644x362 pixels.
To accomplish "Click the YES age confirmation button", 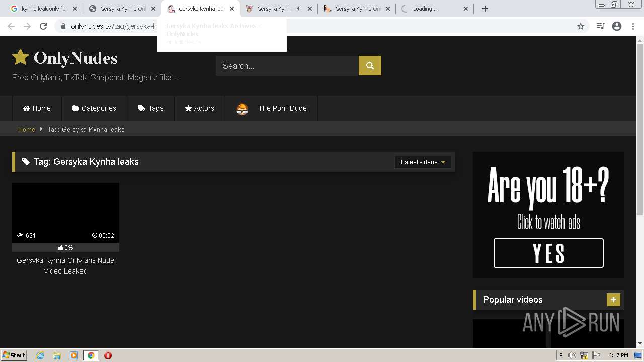I will tap(548, 253).
